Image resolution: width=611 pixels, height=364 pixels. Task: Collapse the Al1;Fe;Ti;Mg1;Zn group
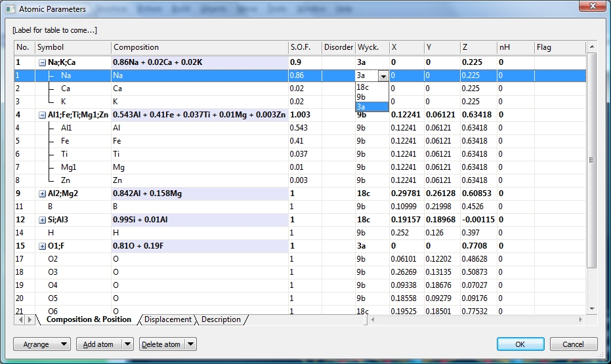tap(43, 115)
